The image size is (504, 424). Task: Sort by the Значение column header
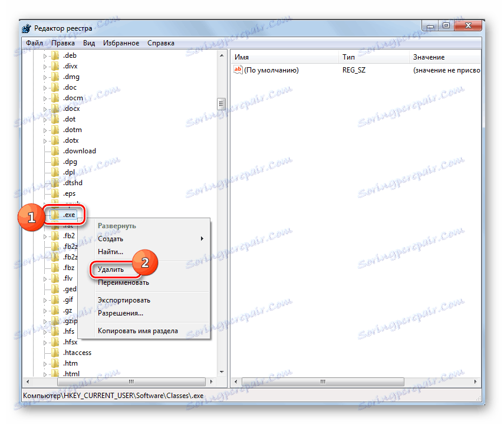point(445,57)
